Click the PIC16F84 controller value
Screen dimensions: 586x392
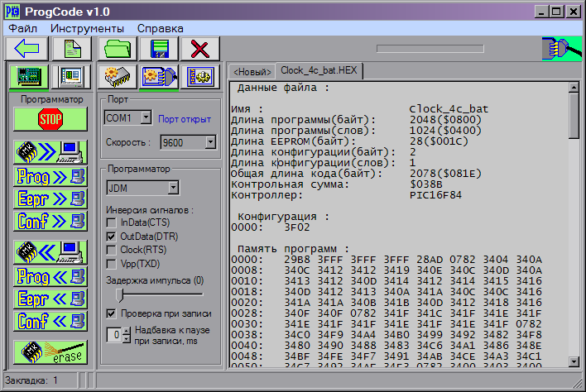(x=435, y=195)
